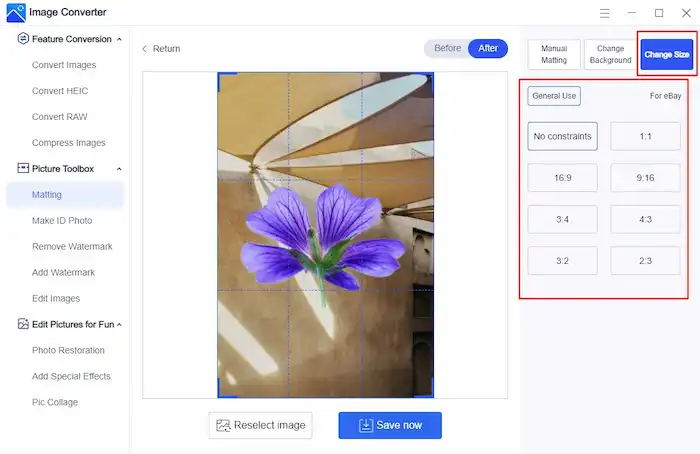Switch to For eBay size presets

pos(665,96)
